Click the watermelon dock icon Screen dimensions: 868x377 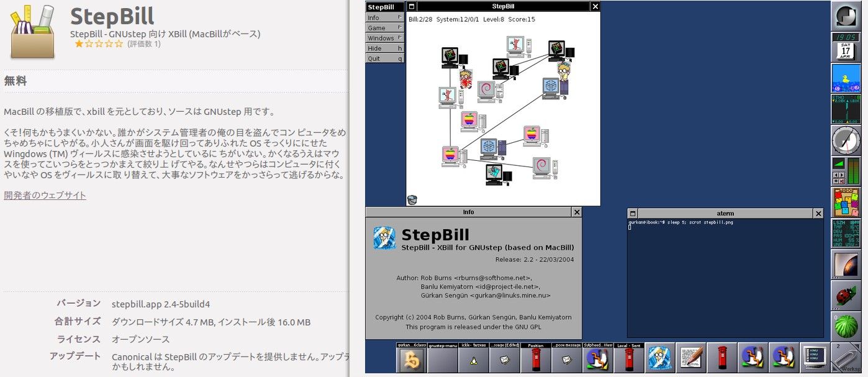[846, 326]
